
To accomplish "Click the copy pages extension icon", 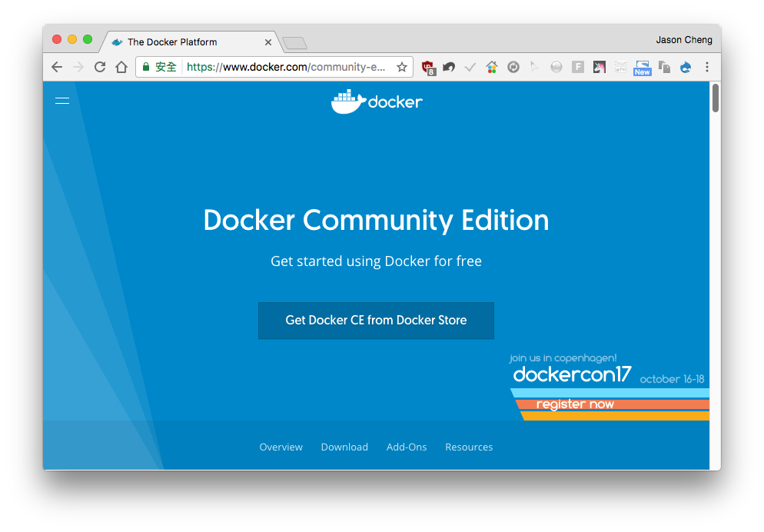I will tap(664, 67).
